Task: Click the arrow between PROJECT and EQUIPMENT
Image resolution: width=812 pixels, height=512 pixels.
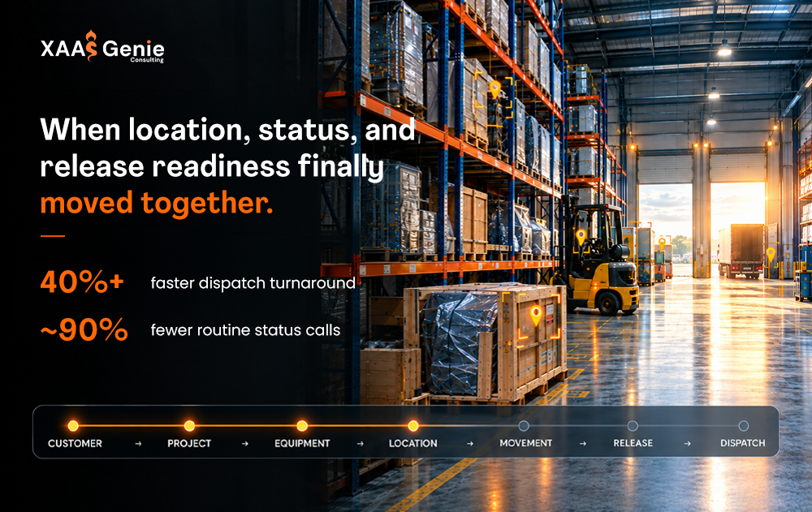Action: tap(245, 444)
